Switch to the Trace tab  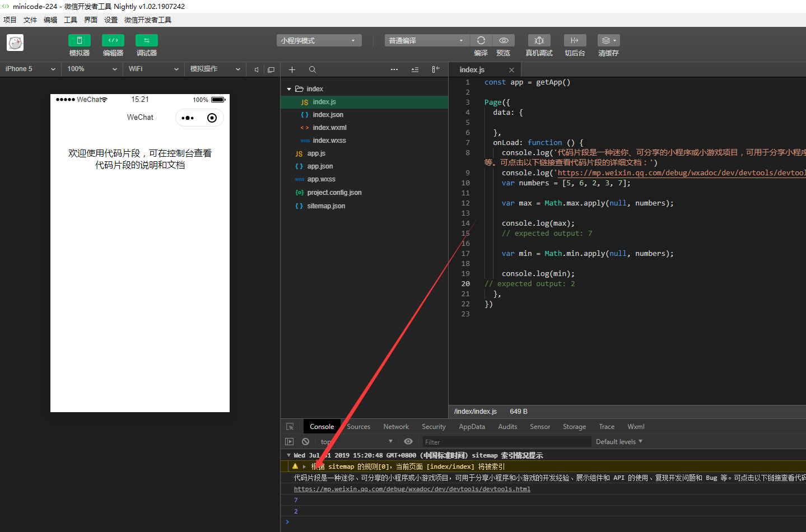(607, 427)
